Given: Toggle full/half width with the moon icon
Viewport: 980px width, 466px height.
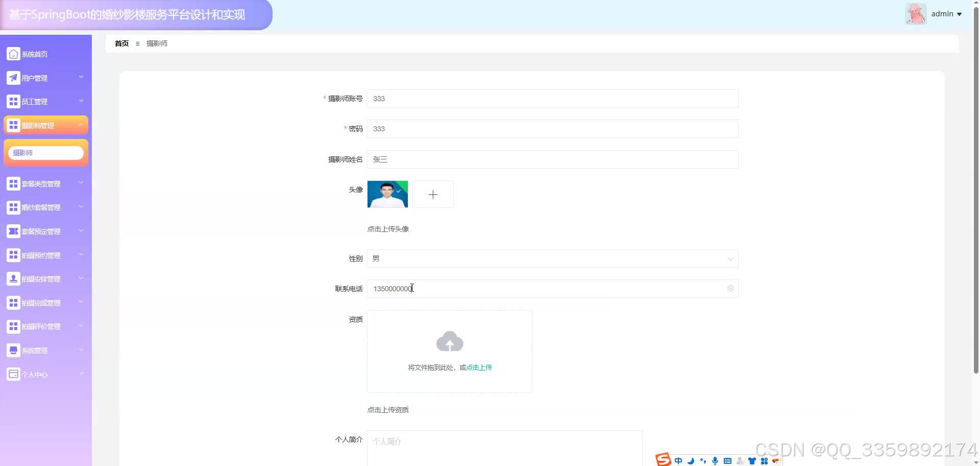Looking at the screenshot, I should point(690,460).
